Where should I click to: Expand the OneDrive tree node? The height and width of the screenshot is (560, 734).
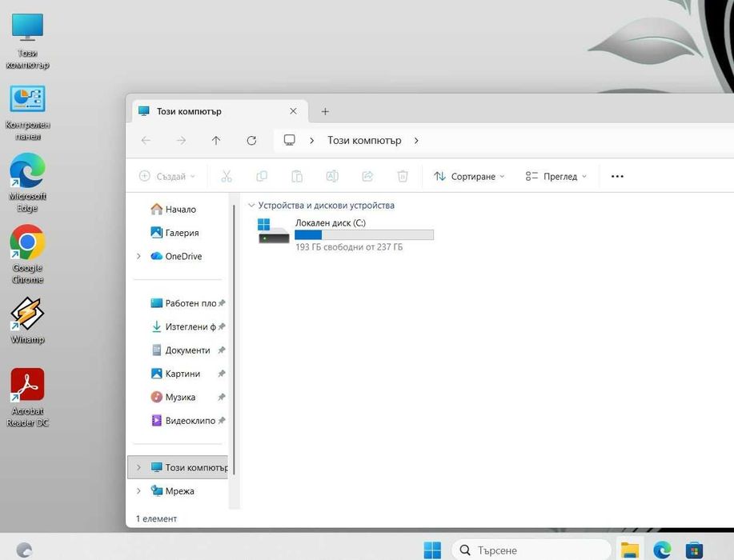(x=138, y=256)
